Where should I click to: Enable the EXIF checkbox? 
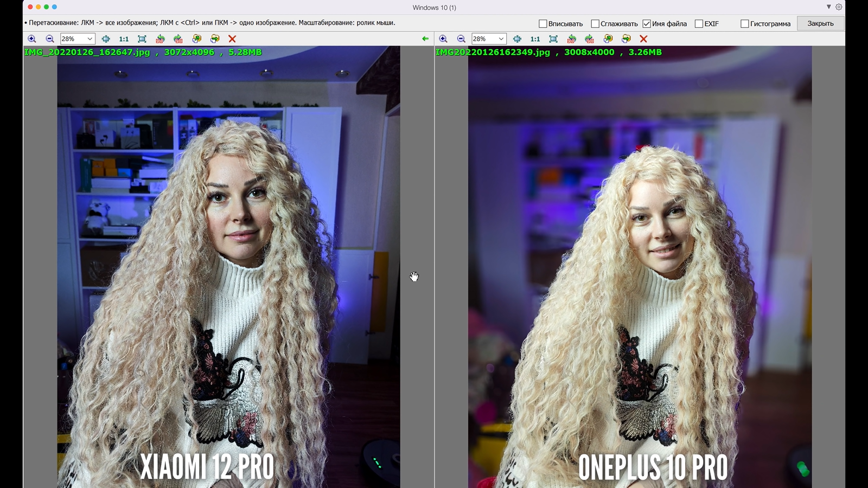[x=699, y=24]
